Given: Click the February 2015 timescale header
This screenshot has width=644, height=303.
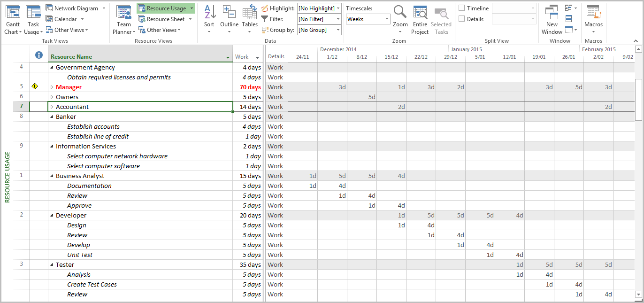Looking at the screenshot, I should 599,49.
